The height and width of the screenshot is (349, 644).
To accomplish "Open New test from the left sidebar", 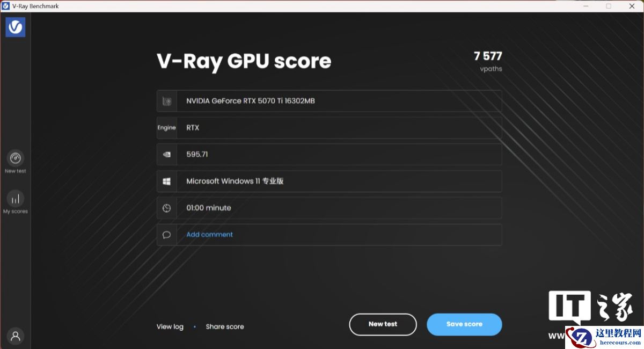I will 15,159.
